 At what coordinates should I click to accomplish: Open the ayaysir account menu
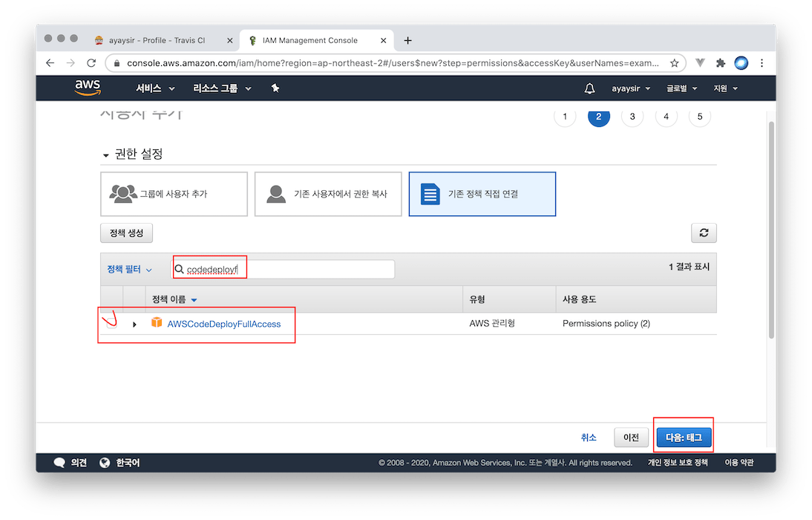(630, 88)
